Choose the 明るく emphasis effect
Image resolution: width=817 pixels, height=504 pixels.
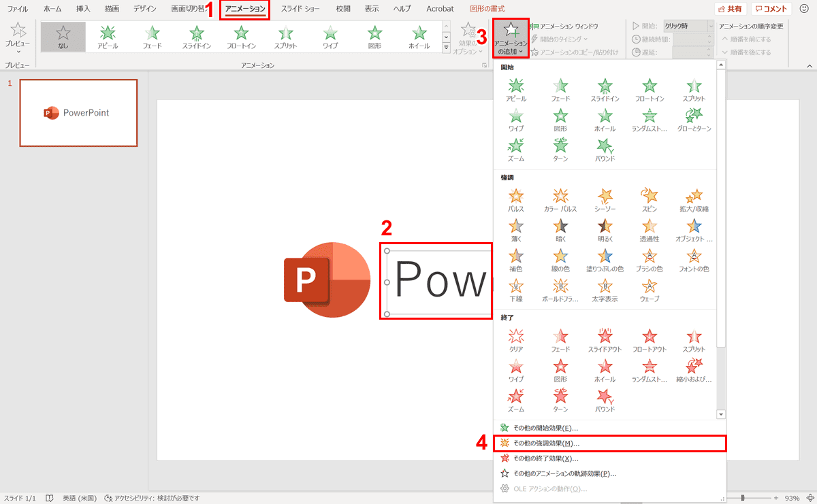tap(605, 231)
